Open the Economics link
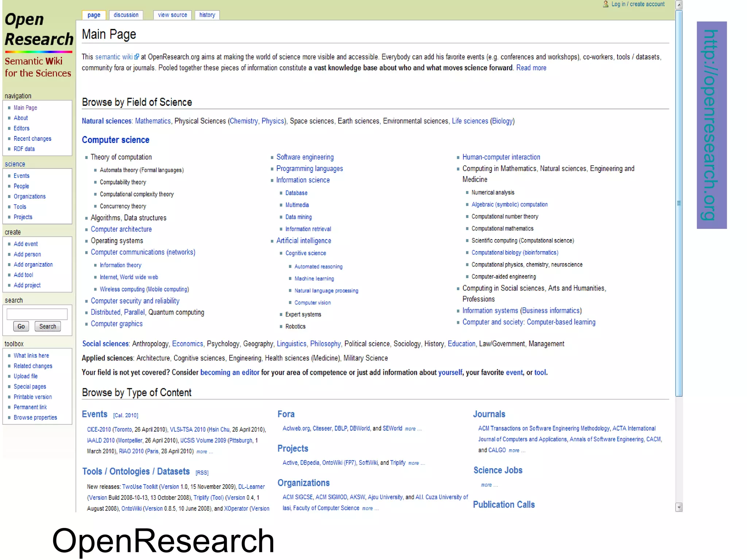 point(187,344)
